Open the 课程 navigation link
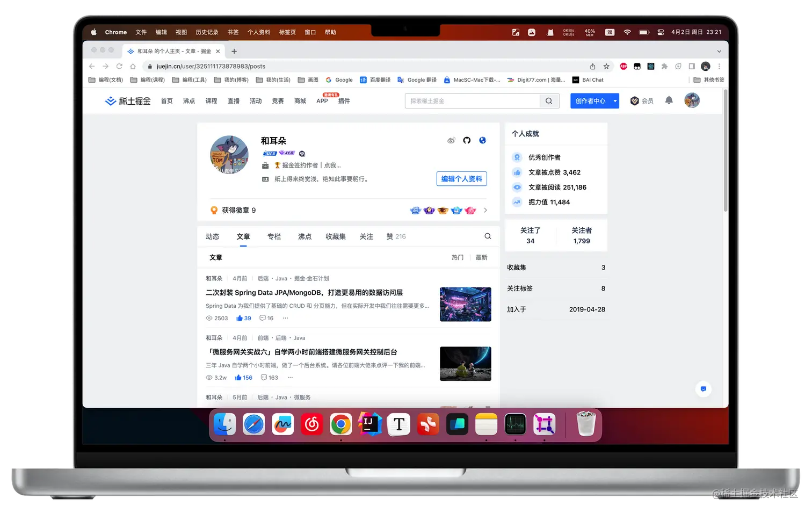The image size is (812, 513). pos(211,101)
